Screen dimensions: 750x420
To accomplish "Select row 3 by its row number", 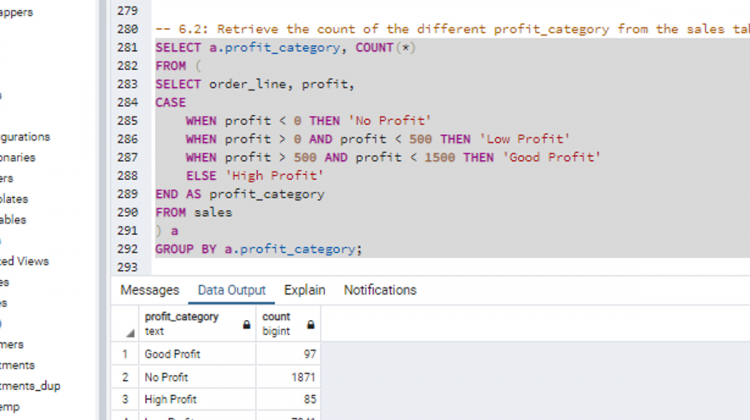I will coord(125,401).
